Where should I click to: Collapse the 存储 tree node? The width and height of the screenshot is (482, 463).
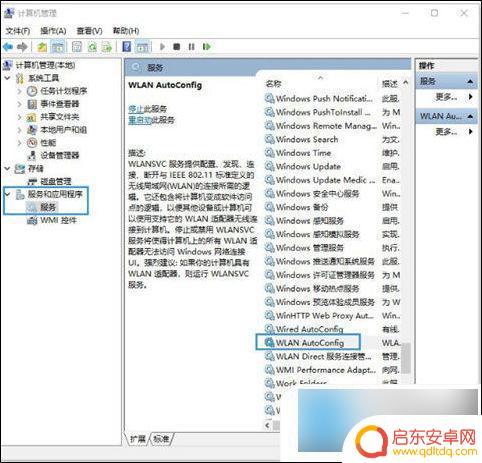[8, 169]
